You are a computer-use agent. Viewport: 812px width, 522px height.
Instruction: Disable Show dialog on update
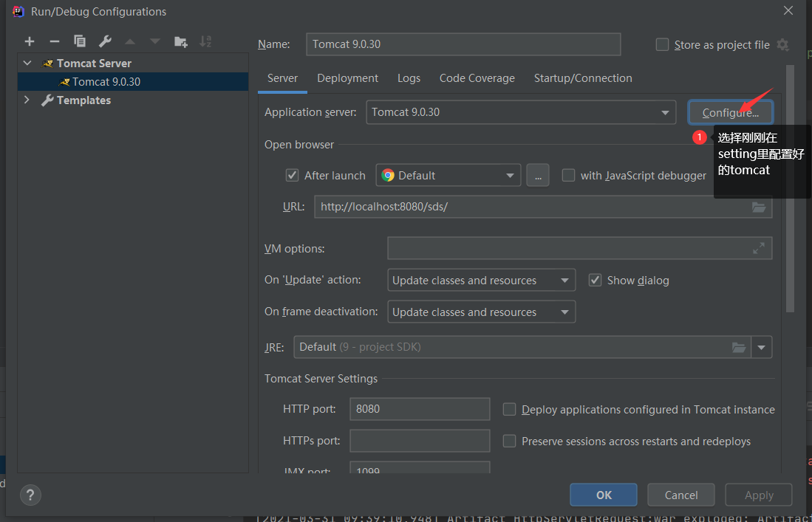(x=595, y=280)
